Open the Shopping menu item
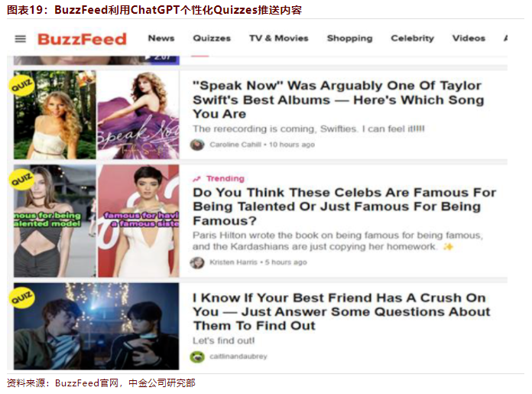The image size is (532, 394). (x=349, y=38)
